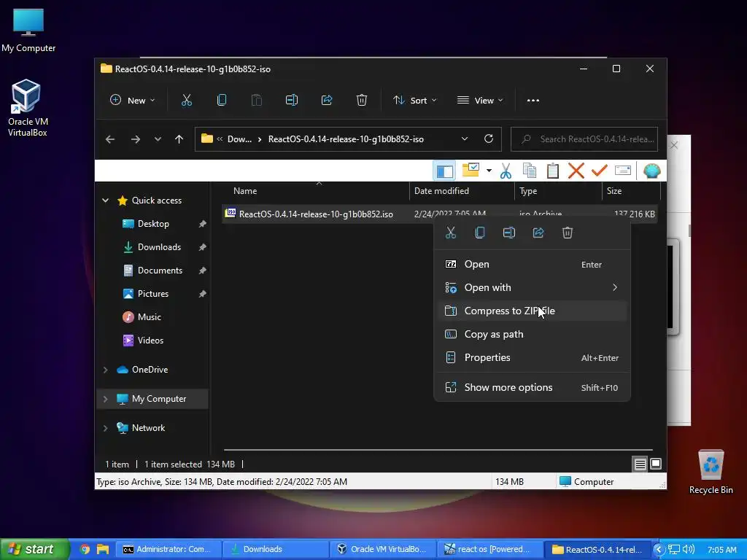Open the New dropdown in the command bar
747x560 pixels.
(x=133, y=100)
